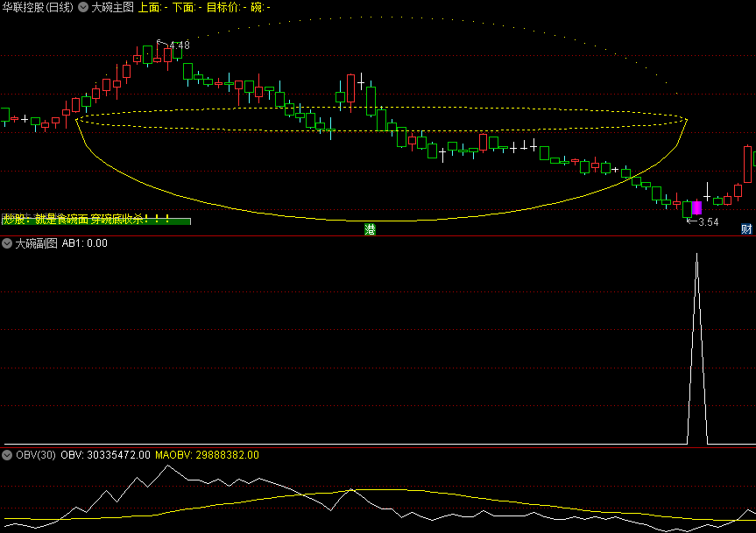Click the 碗: - indicator value
Image resolution: width=756 pixels, height=533 pixels.
[x=260, y=7]
